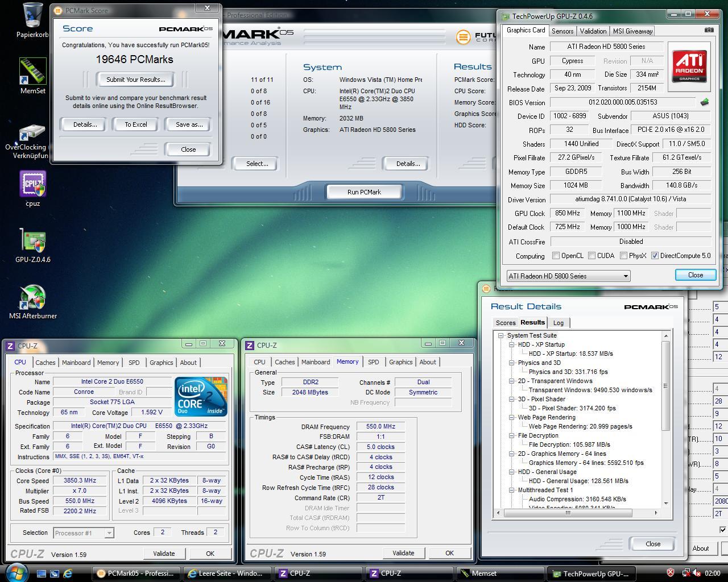Collapse the 2D - Transparent Windows node
The height and width of the screenshot is (582, 728).
point(512,381)
